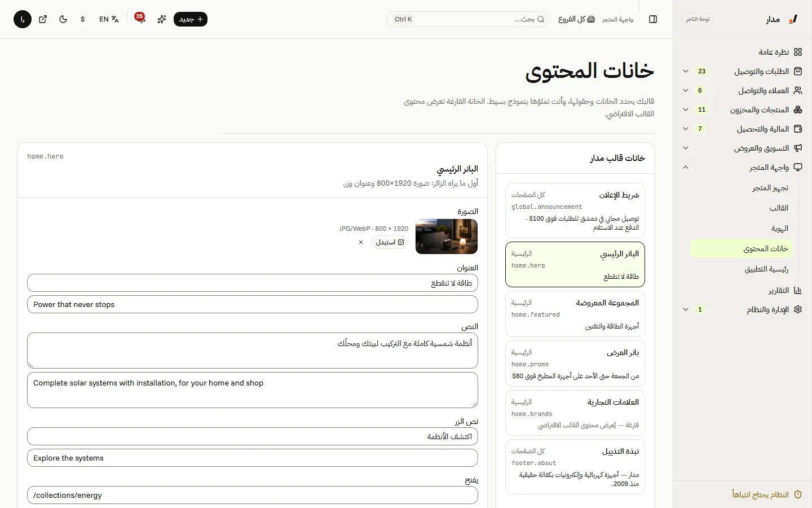This screenshot has width=812, height=508.
Task: Toggle dark mode moon icon
Action: pyautogui.click(x=63, y=19)
